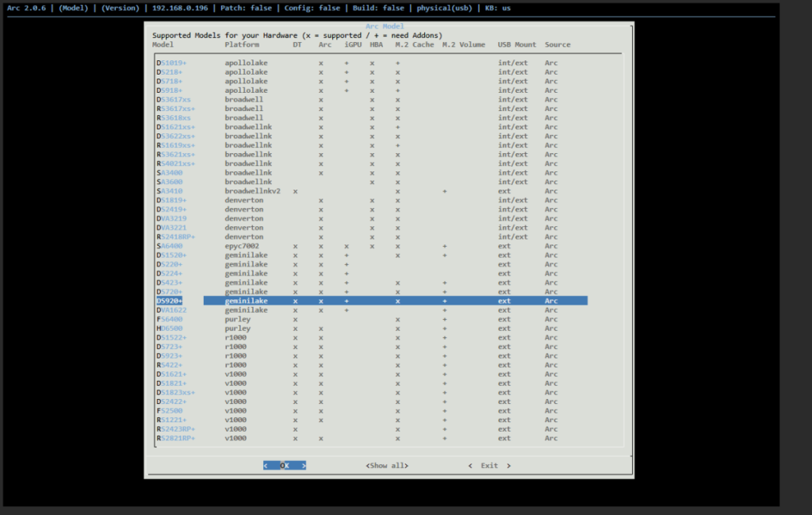Select the RS3618xs model row

tap(173, 118)
